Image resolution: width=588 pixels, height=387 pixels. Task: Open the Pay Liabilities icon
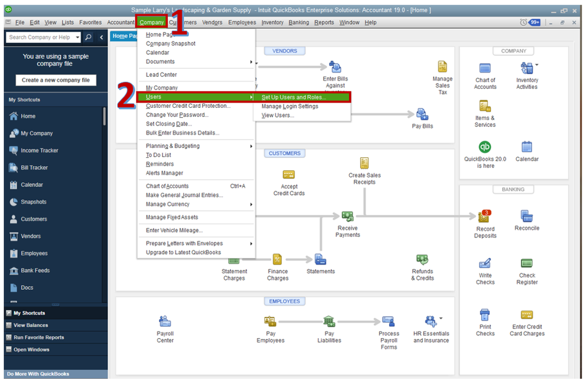(x=329, y=321)
